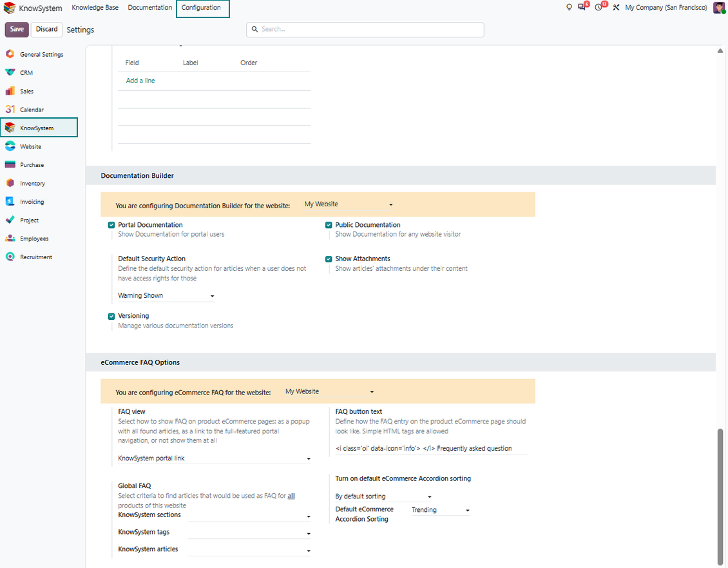Viewport: 728px width, 568px height.
Task: Disable the Versioning checkbox
Action: 111,317
